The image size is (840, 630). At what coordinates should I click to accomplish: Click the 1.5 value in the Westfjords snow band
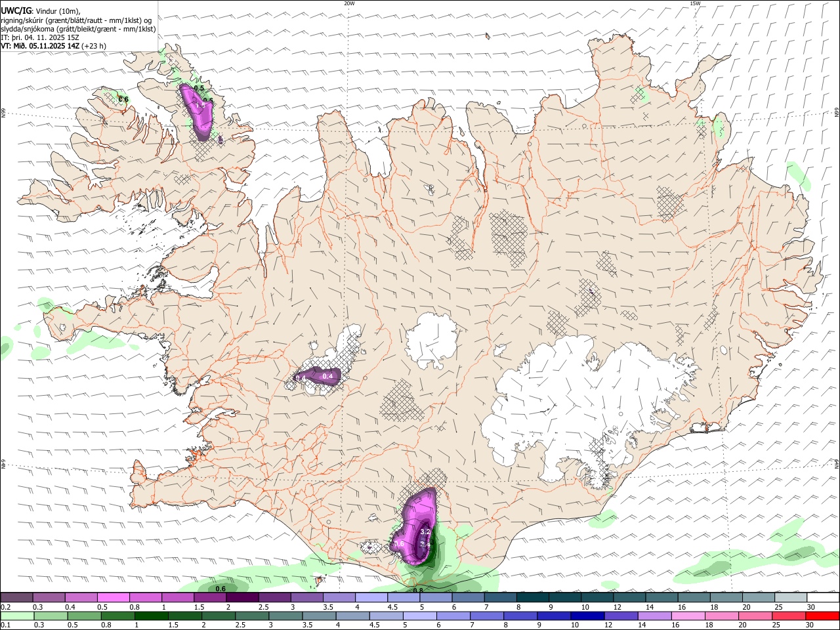[x=201, y=105]
